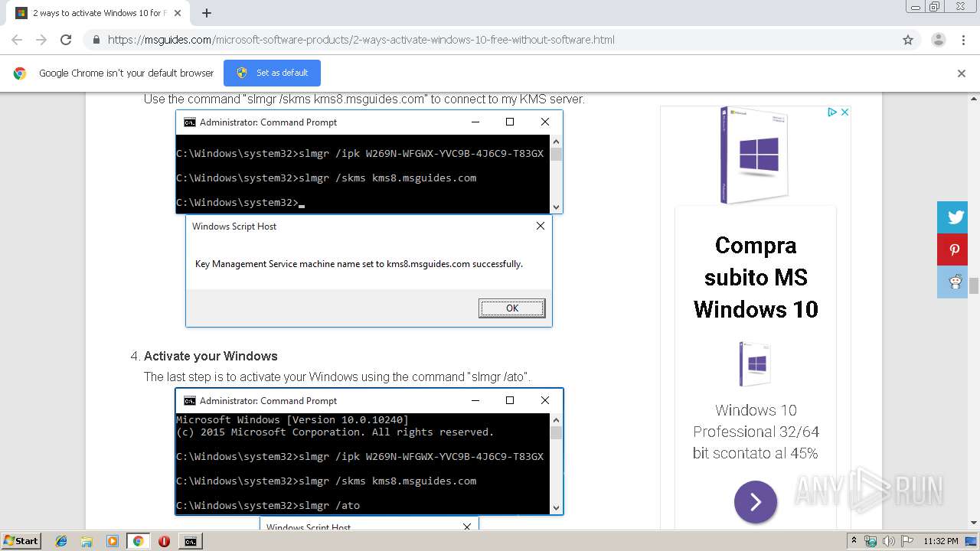
Task: Open the Command Prompt taskbar icon
Action: [x=190, y=541]
